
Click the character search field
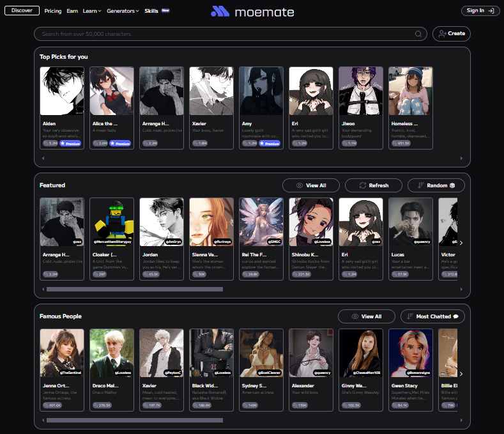230,34
